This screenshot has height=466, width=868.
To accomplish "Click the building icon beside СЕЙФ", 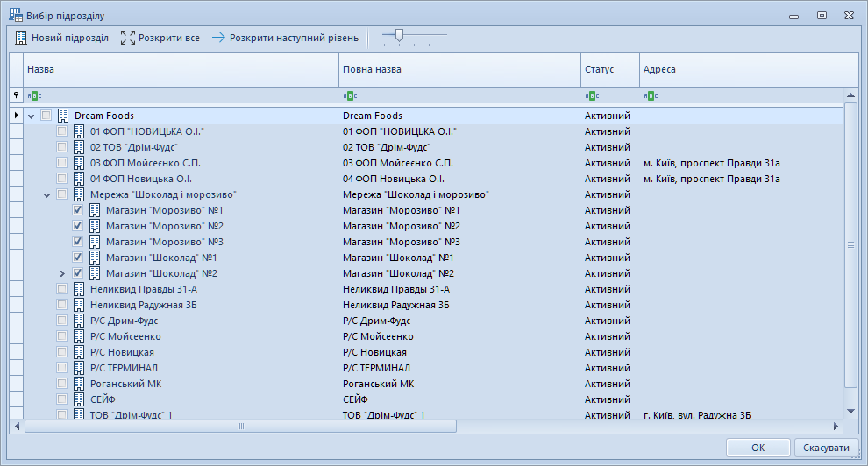I will (79, 399).
